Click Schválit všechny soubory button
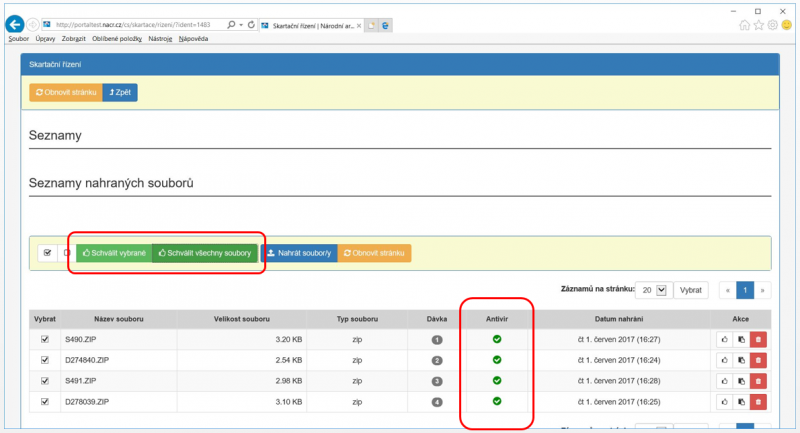The width and height of the screenshot is (800, 433). [204, 253]
